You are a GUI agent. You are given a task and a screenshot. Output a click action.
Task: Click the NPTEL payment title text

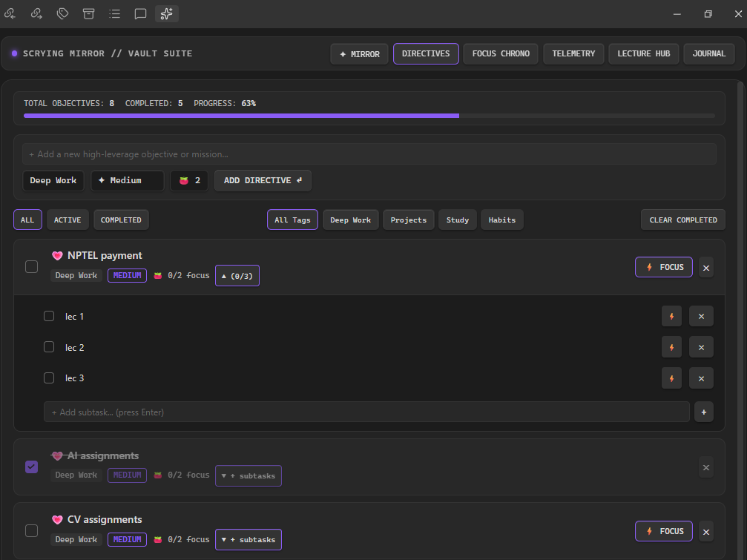click(105, 256)
